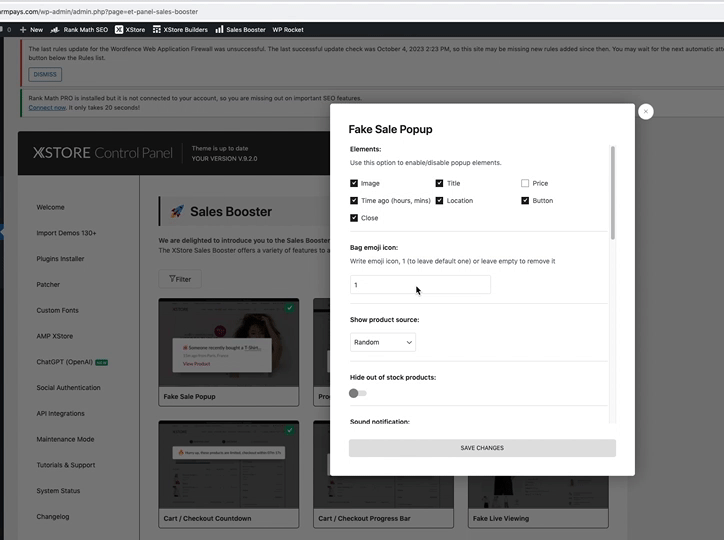Go to Plugins Installer in sidebar
Viewport: 724px width, 540px height.
tap(60, 259)
